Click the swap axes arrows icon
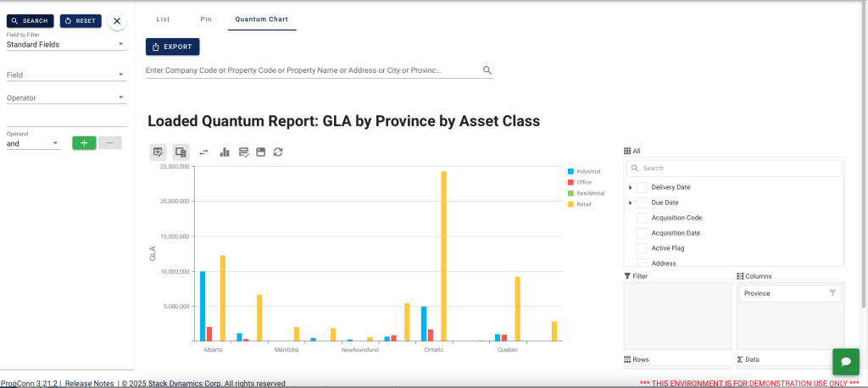 203,152
